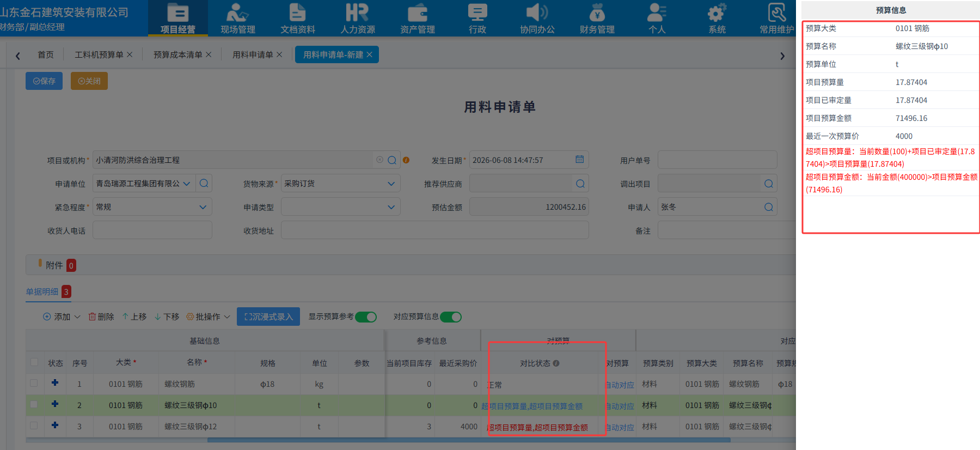Switch to the 用料申请单 tab
The height and width of the screenshot is (450, 980).
(253, 54)
